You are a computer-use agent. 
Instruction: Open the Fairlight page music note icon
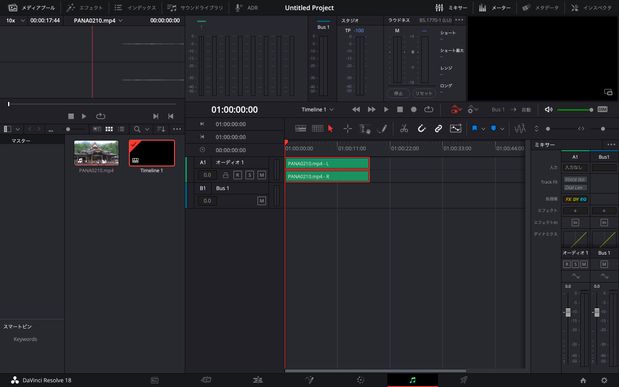(413, 380)
